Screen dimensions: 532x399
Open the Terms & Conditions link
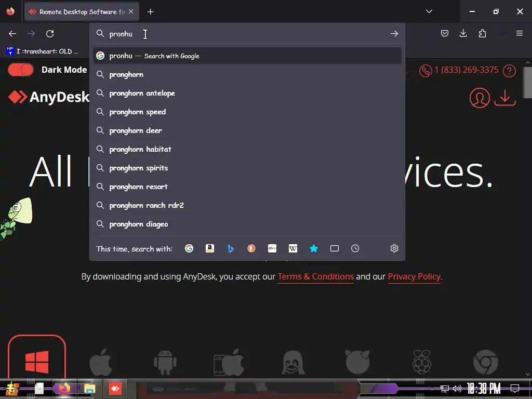[315, 276]
